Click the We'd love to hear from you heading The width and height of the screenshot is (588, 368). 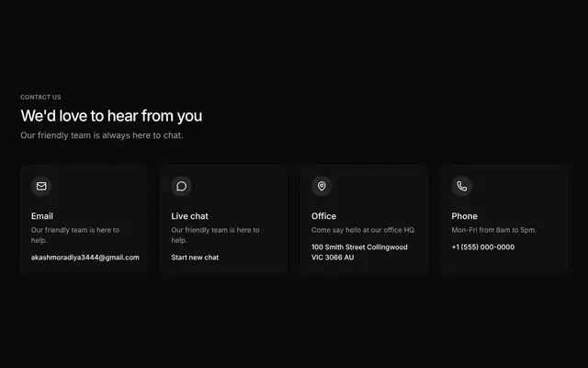111,116
